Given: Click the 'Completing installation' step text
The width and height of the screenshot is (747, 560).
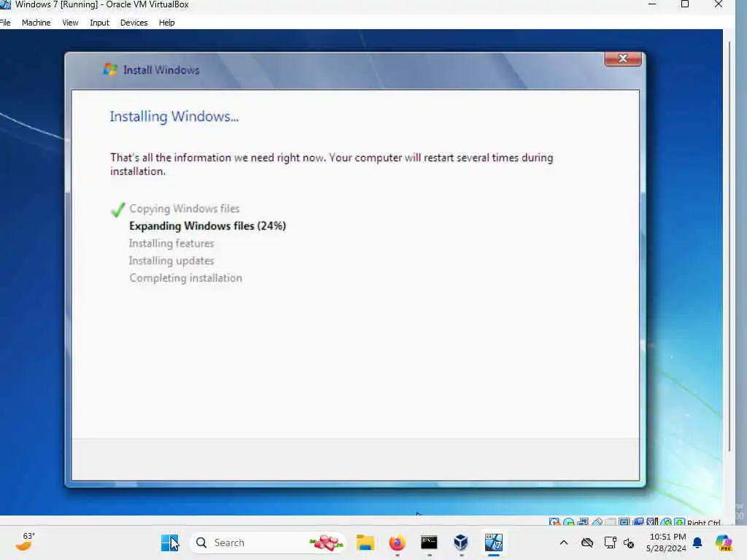Looking at the screenshot, I should click(186, 278).
